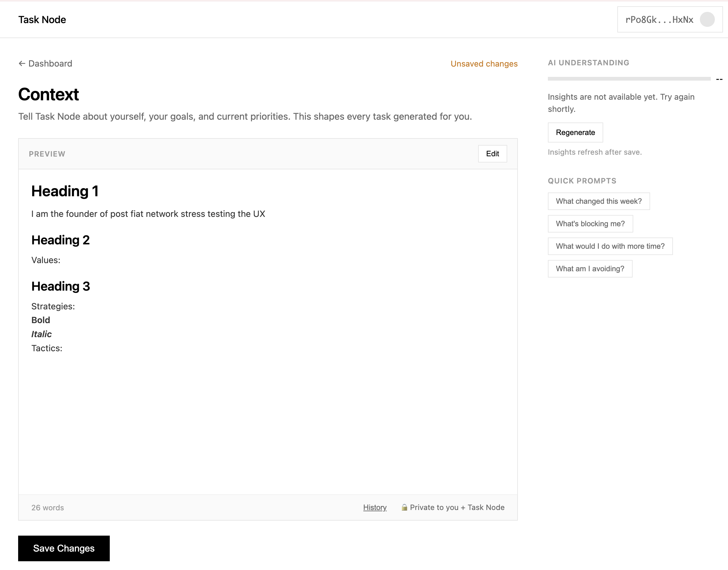Select quick prompt What changed this week?
728x570 pixels.
pyautogui.click(x=599, y=201)
